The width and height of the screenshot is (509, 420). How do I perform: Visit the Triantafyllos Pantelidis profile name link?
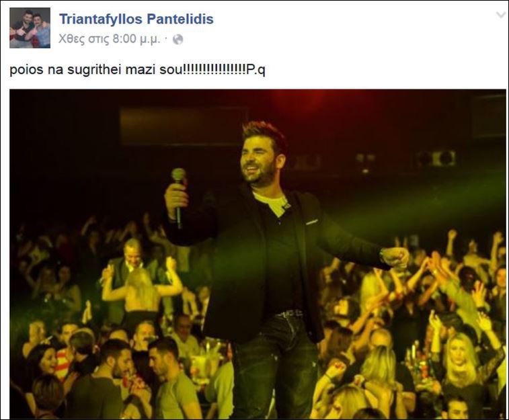[x=136, y=19]
